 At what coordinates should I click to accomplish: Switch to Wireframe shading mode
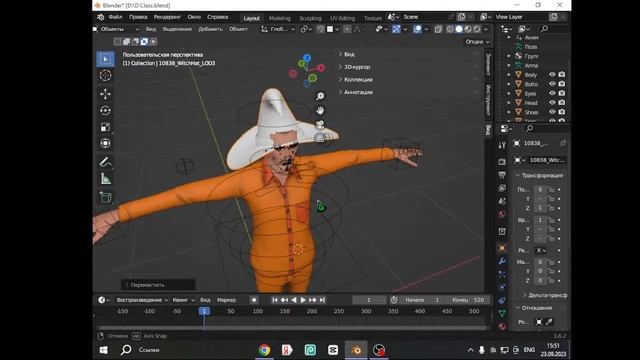pos(450,29)
